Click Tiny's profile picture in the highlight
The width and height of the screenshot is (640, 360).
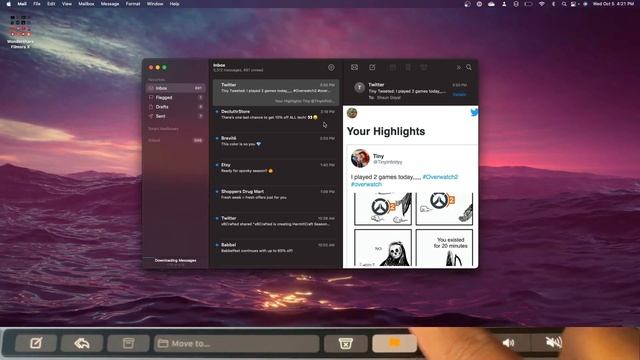click(x=360, y=158)
